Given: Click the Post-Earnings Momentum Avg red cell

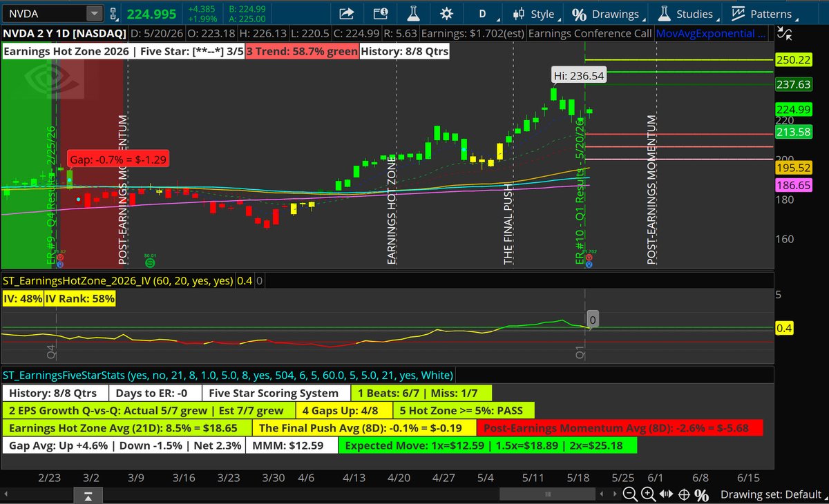Looking at the screenshot, I should point(620,428).
